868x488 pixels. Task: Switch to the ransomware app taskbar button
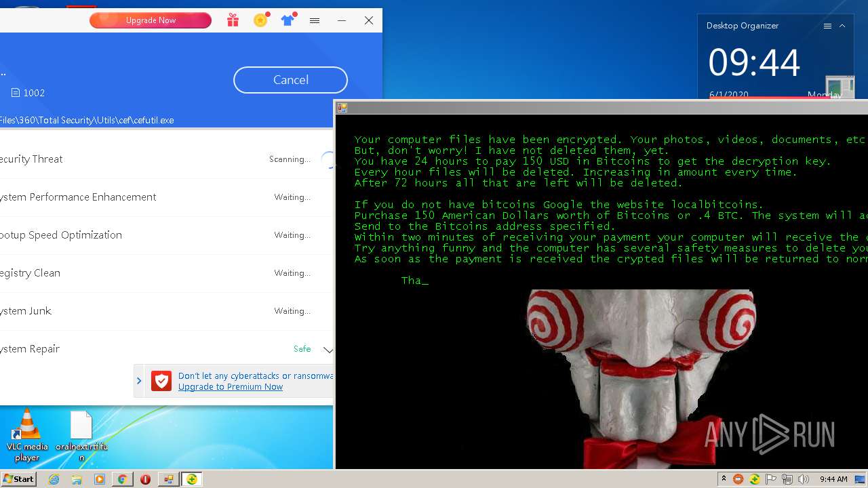coord(167,479)
